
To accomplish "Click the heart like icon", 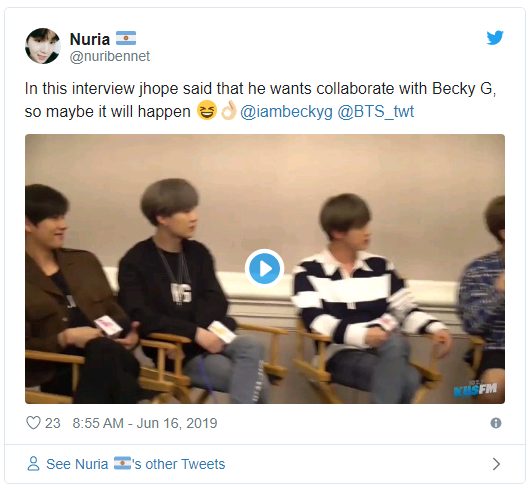I will pyautogui.click(x=33, y=423).
